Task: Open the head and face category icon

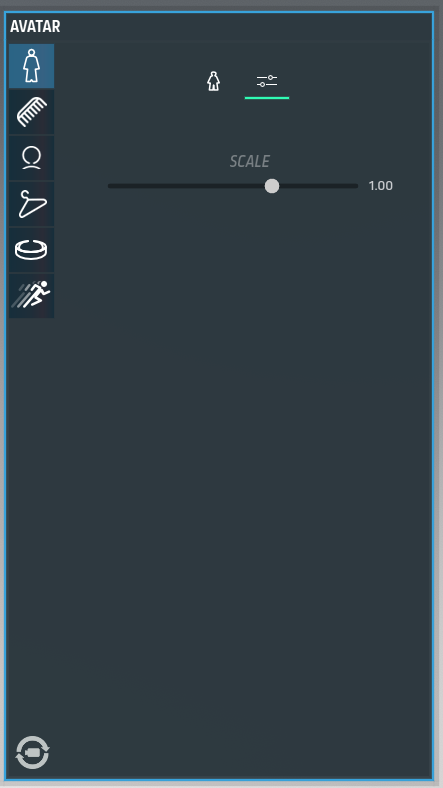Action: 31,158
